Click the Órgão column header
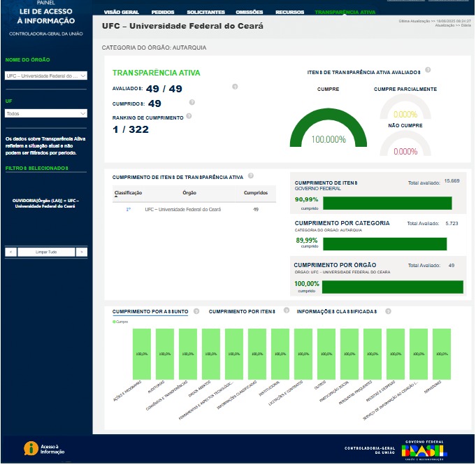Image resolution: width=476 pixels, height=465 pixels. (189, 193)
